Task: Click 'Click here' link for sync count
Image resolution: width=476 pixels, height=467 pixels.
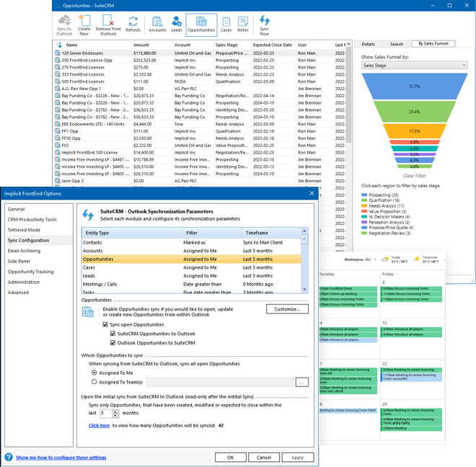Action: (x=99, y=425)
